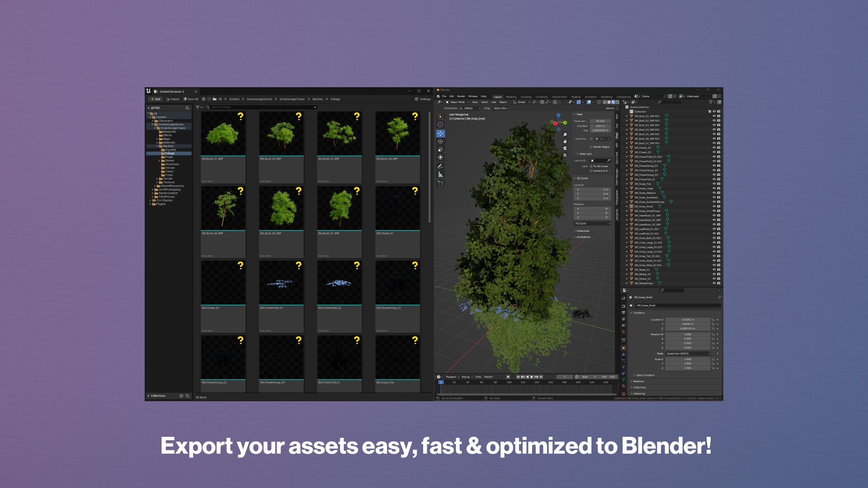868x488 pixels.
Task: Open the XYZ Euler cursor rotation dropdown
Action: 592,224
